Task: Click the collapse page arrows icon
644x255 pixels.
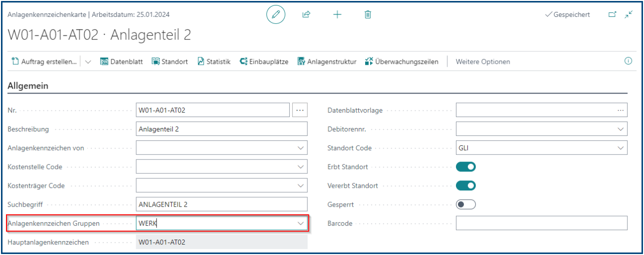Action: [x=629, y=14]
